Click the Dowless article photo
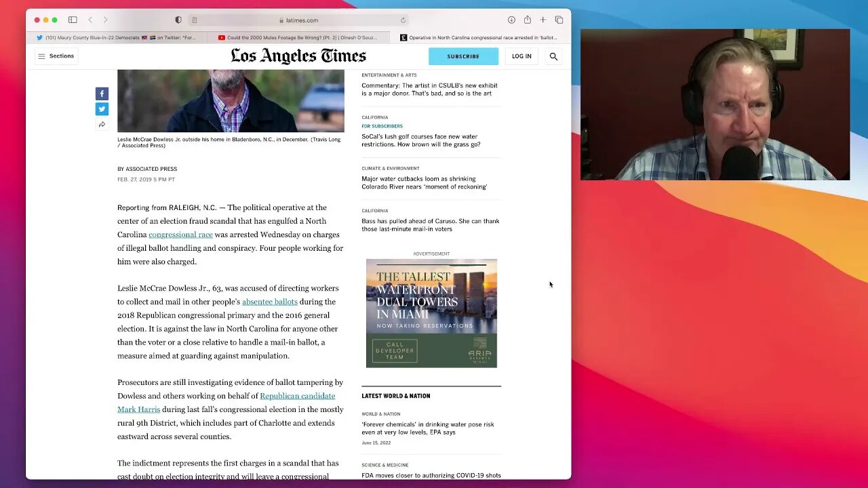Viewport: 868px width, 488px height. [x=231, y=100]
